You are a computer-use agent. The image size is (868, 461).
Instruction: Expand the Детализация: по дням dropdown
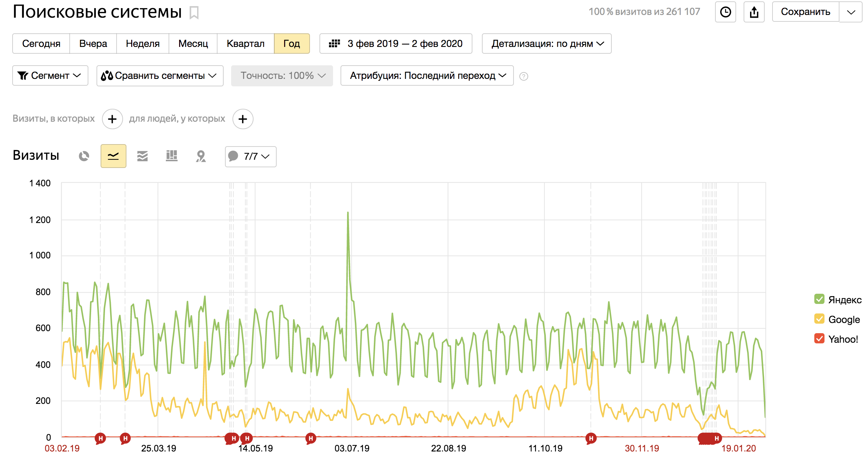[546, 44]
